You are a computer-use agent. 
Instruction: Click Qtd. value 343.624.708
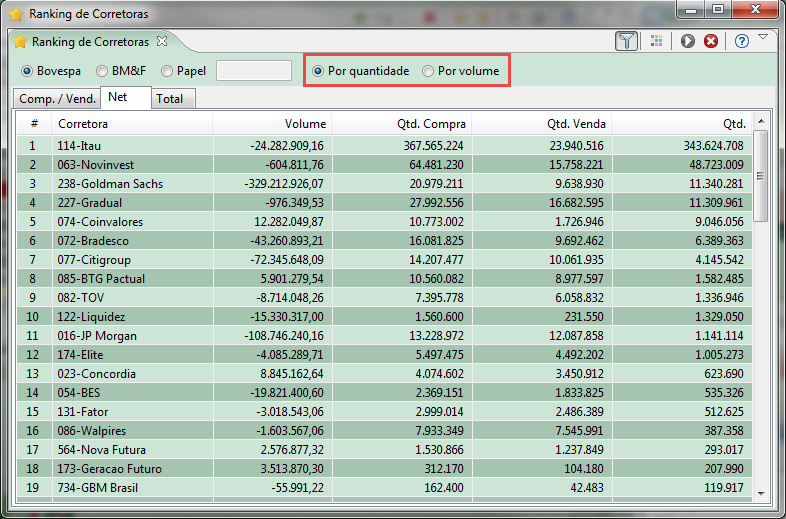(x=714, y=146)
